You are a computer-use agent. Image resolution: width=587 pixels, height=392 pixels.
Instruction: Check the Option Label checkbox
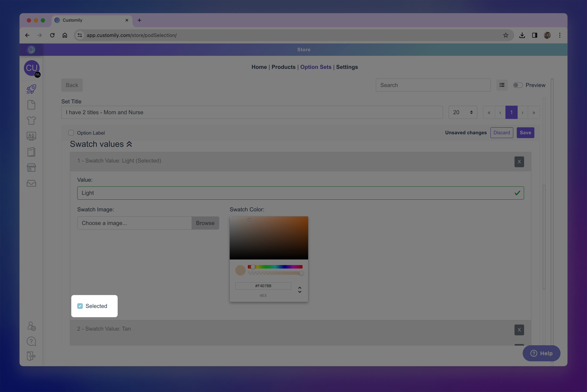pos(71,133)
